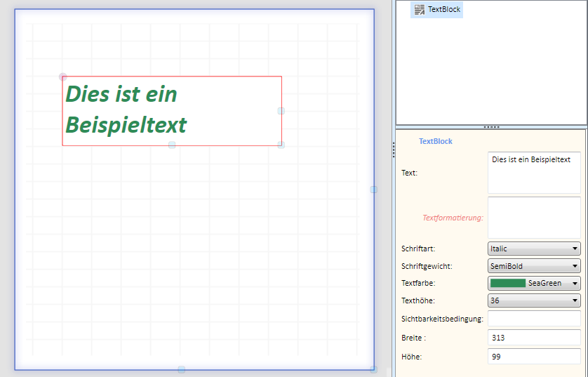Click the Beispieltext text on the canvas
588x377 pixels.
pos(126,125)
